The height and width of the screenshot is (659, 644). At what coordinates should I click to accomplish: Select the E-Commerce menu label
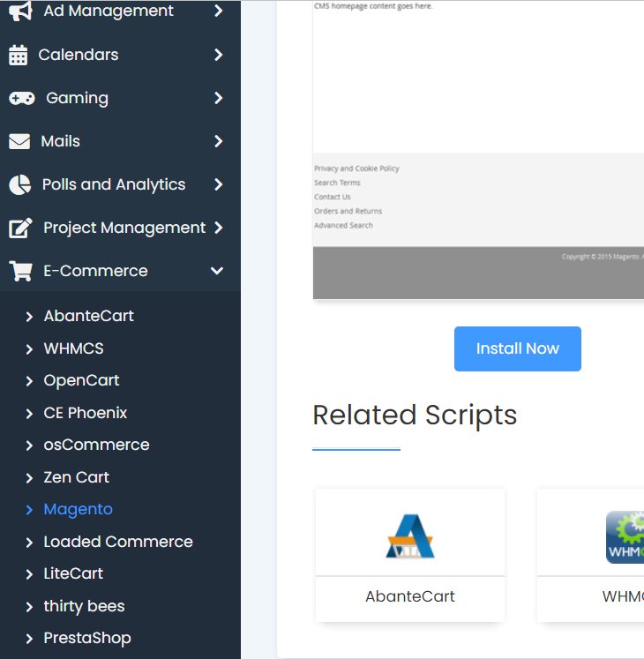(x=96, y=271)
